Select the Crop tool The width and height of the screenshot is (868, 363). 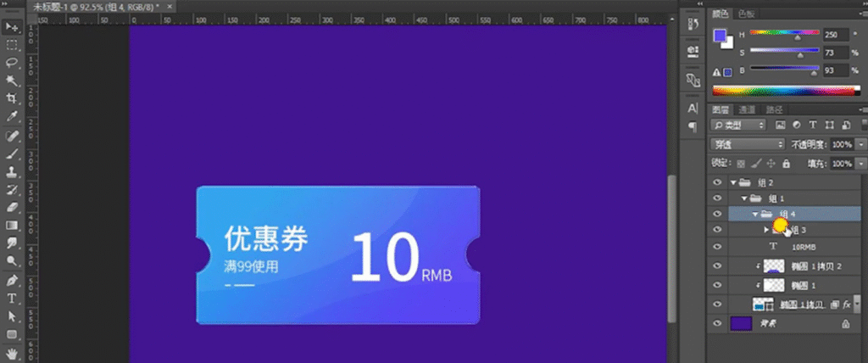point(12,98)
